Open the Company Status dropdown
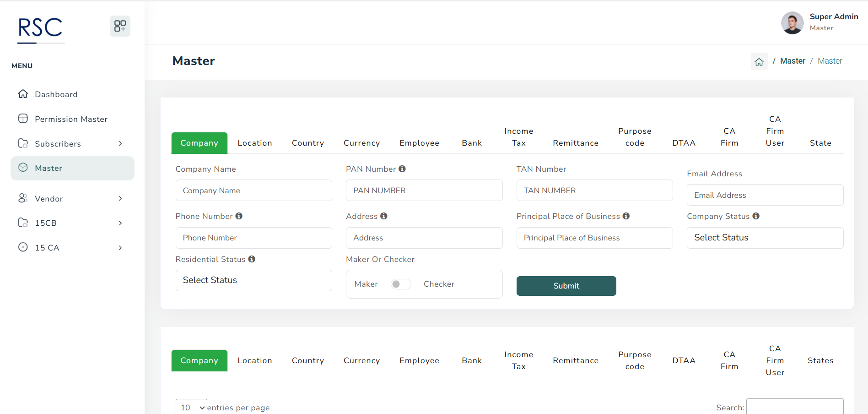The height and width of the screenshot is (414, 868). (x=765, y=238)
